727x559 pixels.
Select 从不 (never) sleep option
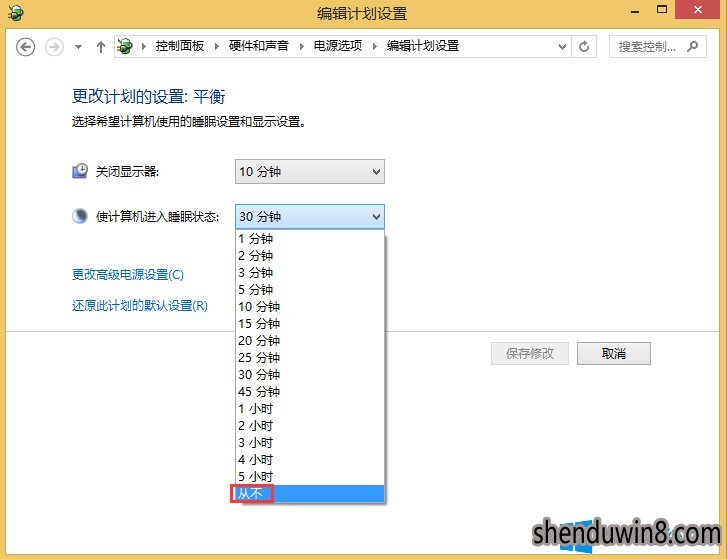310,494
